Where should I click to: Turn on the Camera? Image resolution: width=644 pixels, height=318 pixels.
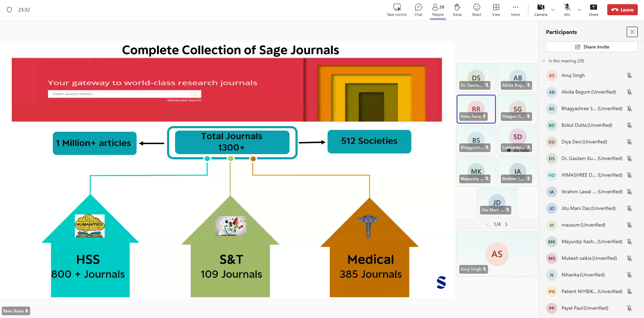coord(540,8)
